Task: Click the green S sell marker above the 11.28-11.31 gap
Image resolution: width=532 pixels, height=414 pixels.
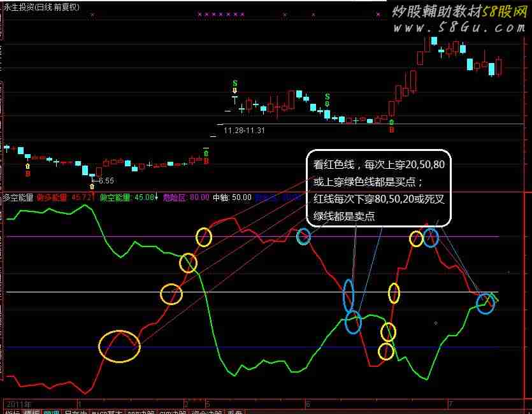Action: (235, 83)
